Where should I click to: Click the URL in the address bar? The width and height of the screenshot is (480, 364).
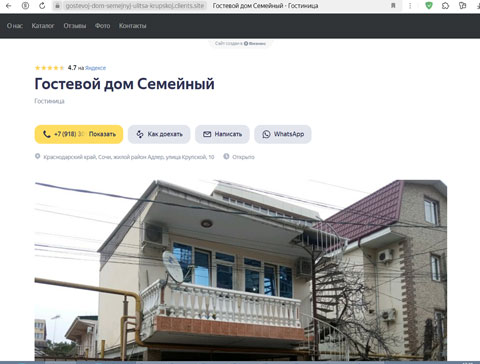(135, 6)
